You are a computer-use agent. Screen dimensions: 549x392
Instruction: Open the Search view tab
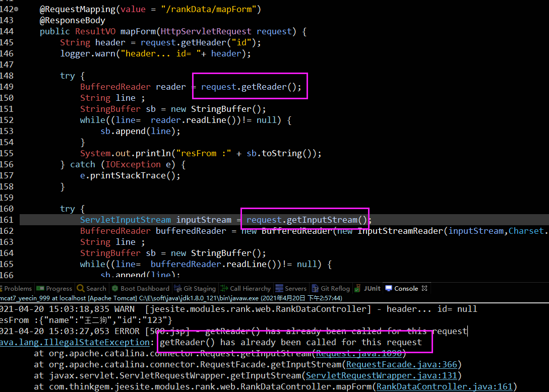coord(92,288)
